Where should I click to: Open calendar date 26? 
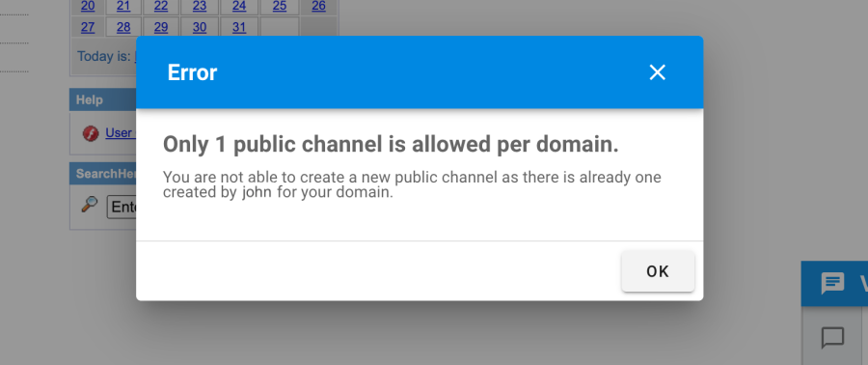point(319,6)
